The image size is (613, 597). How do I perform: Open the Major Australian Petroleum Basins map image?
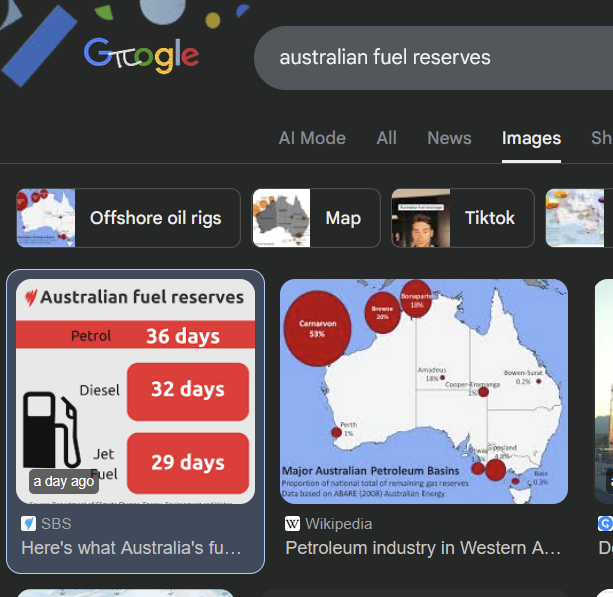pyautogui.click(x=424, y=391)
